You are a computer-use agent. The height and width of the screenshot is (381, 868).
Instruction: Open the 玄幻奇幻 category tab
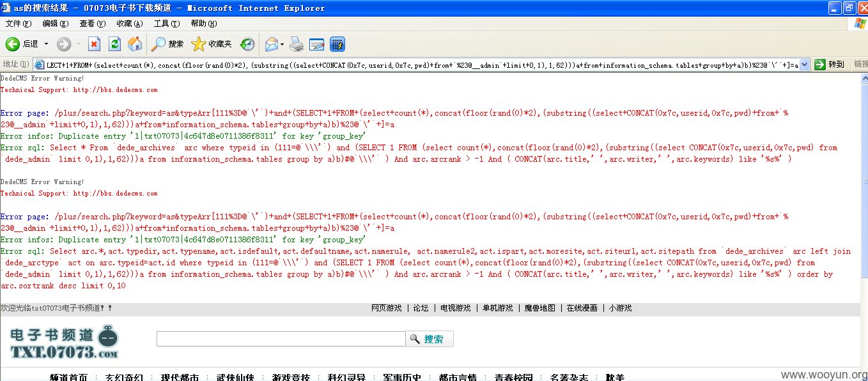124,378
